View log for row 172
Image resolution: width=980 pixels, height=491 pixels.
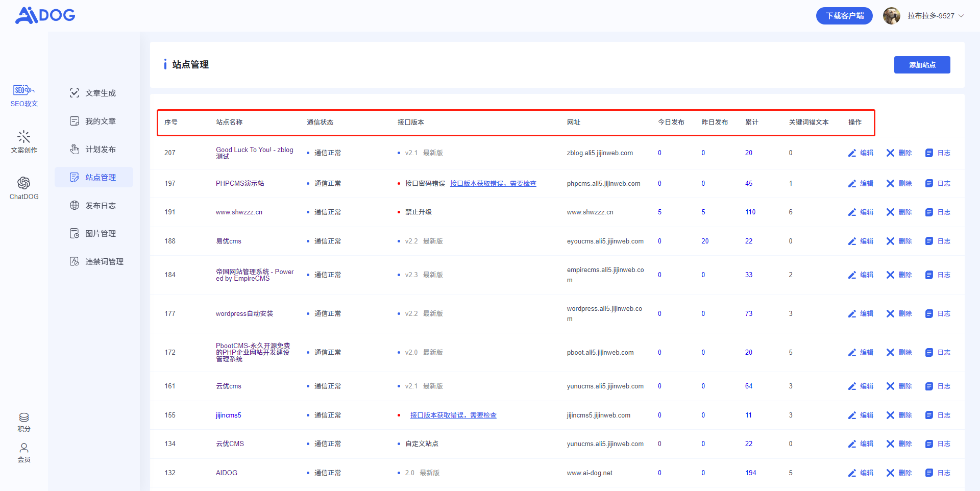938,352
